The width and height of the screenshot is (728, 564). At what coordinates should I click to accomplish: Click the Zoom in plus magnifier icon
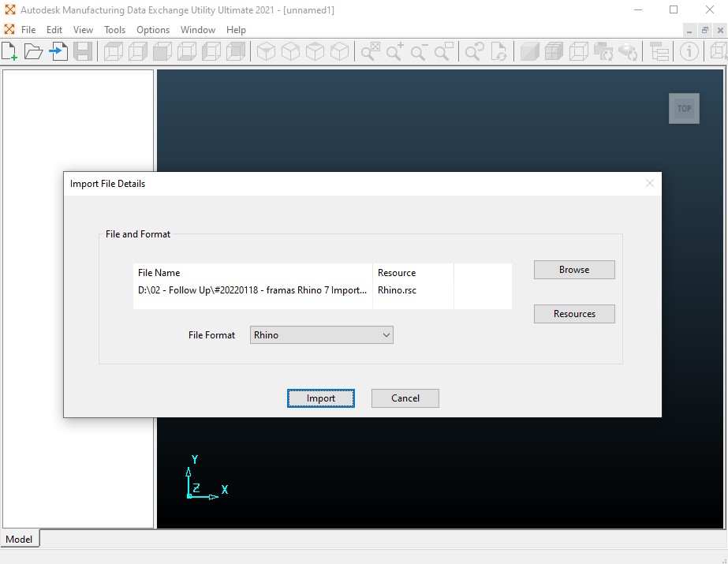pyautogui.click(x=394, y=51)
